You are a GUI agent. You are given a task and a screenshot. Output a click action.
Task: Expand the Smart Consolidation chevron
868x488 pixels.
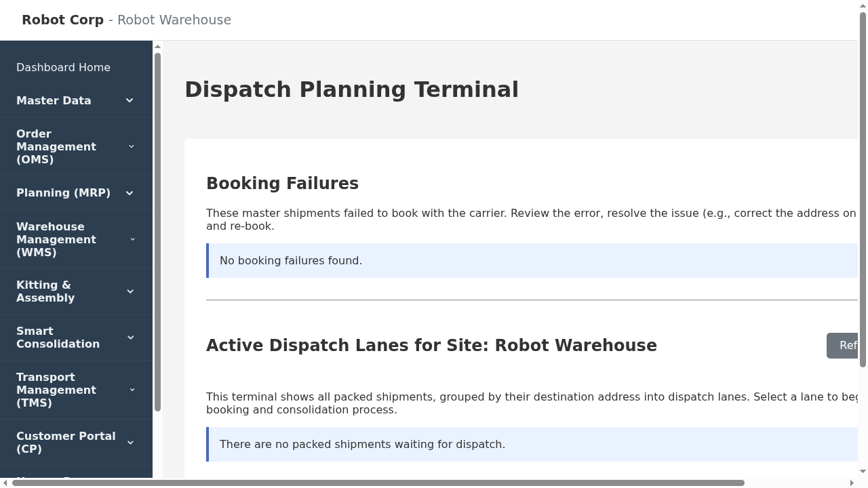pyautogui.click(x=130, y=338)
